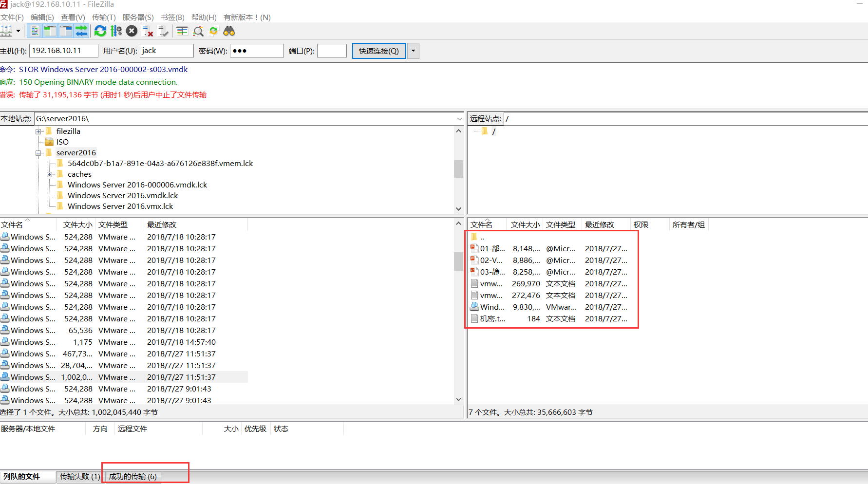Select remote vmw file sized 269,970
This screenshot has width=868, height=484.
click(x=548, y=283)
